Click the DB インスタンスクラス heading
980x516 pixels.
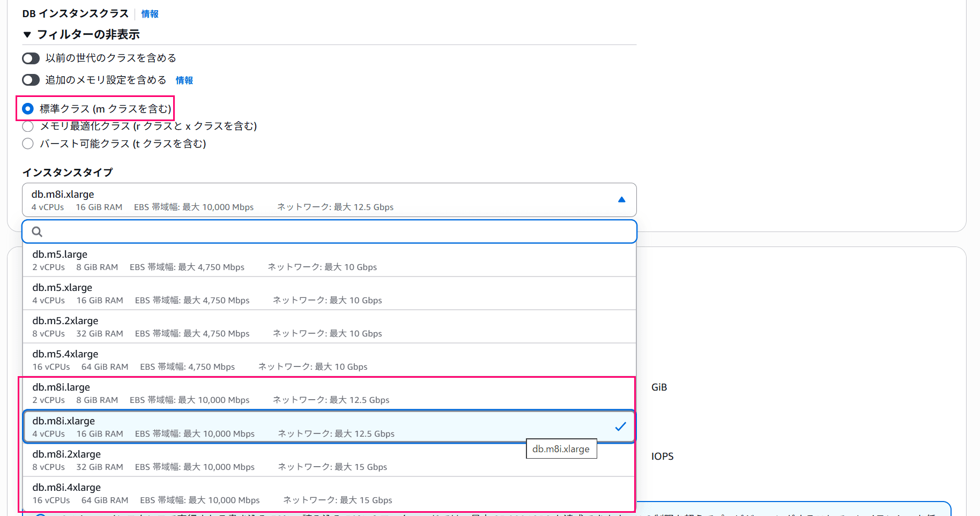pyautogui.click(x=76, y=14)
